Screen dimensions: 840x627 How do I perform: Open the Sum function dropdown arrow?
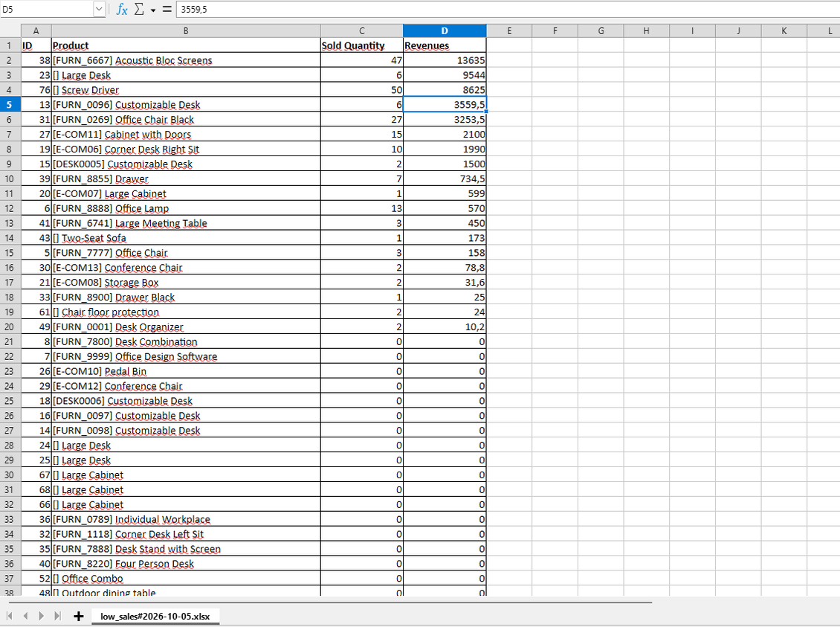click(x=152, y=10)
